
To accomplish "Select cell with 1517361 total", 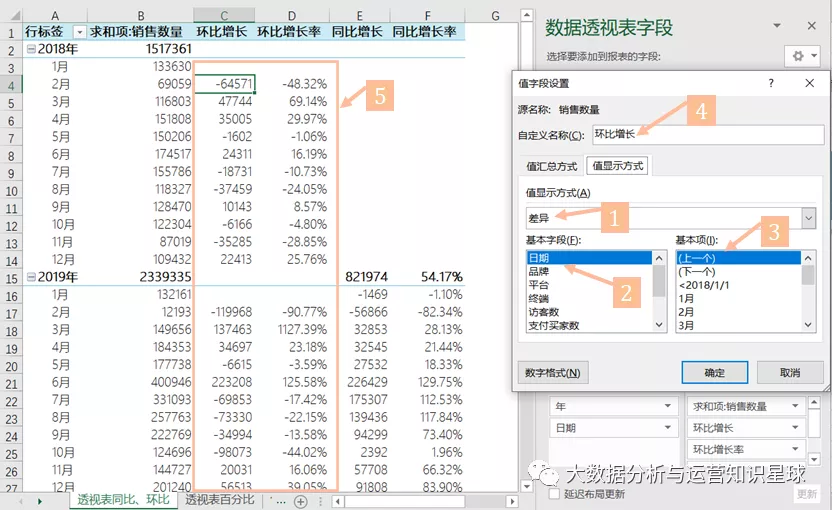I will 140,49.
